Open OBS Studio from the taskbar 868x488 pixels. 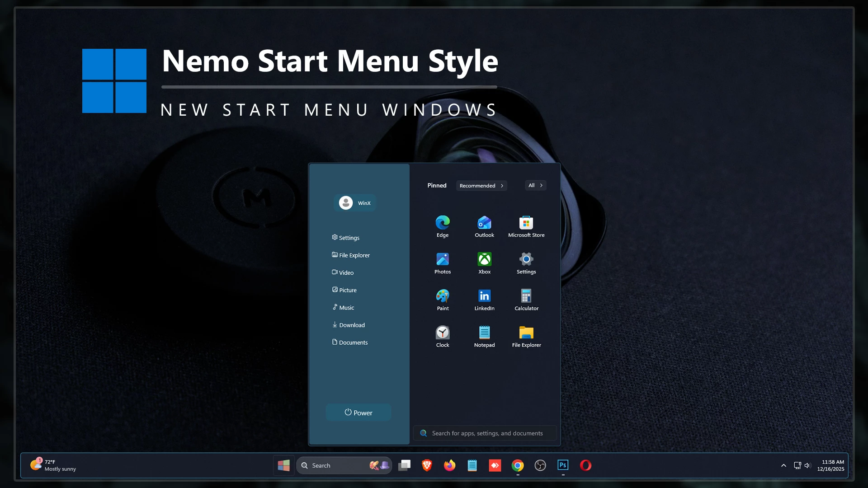click(x=540, y=465)
